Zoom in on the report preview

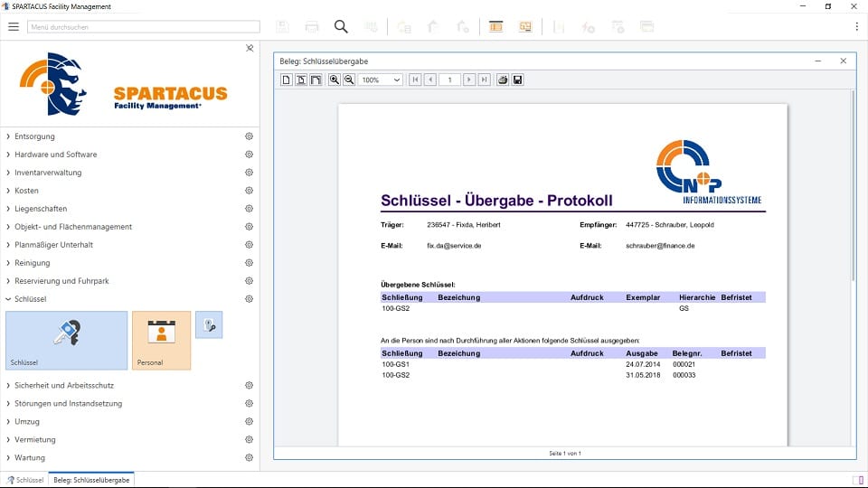pyautogui.click(x=335, y=80)
